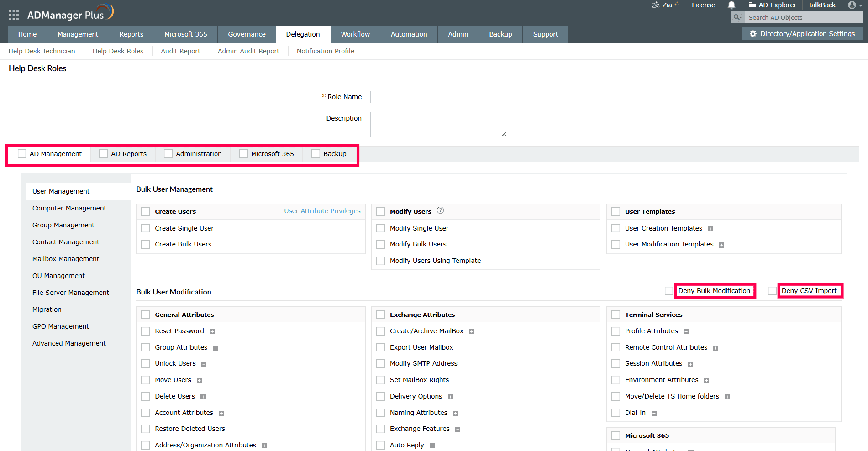
Task: Tick the Deny Bulk Modification checkbox
Action: pos(669,291)
